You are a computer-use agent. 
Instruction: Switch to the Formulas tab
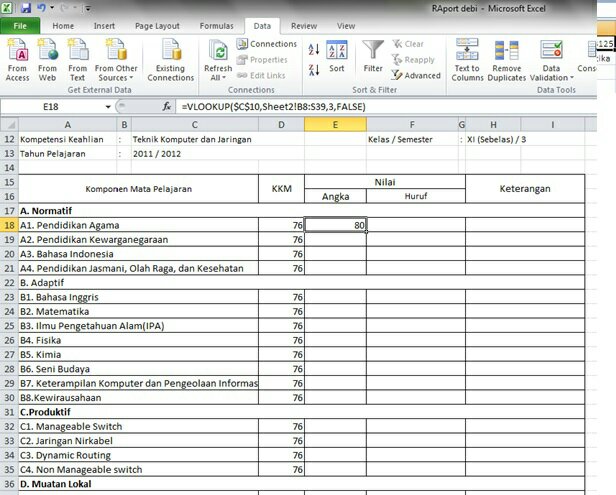(216, 25)
